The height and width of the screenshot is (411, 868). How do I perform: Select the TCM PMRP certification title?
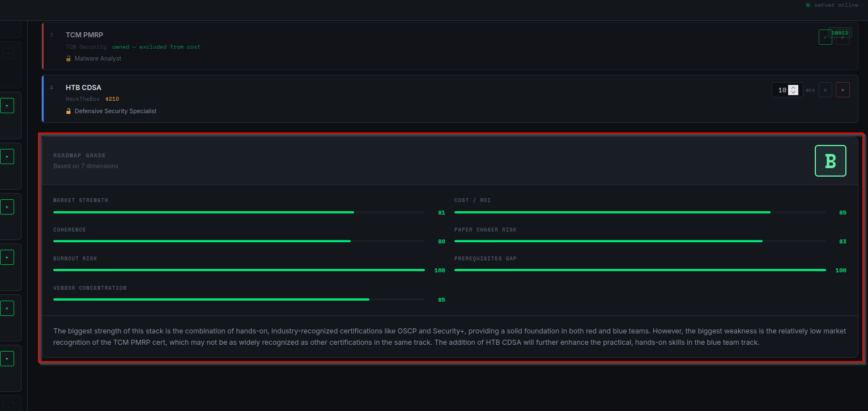pos(84,35)
